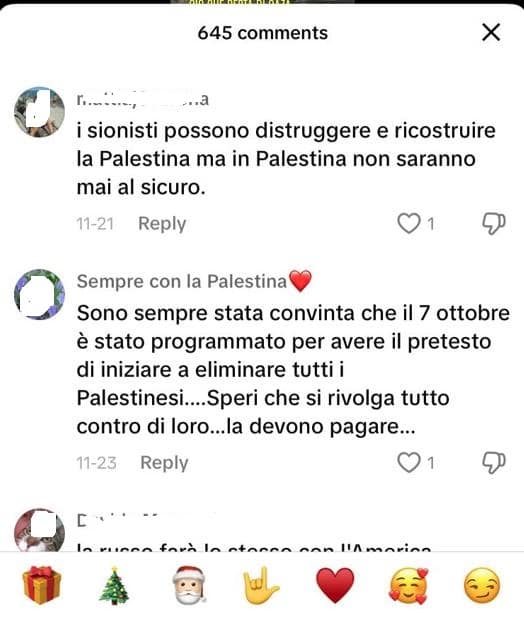524x619 pixels.
Task: Close the 645 comments panel
Action: pos(491,32)
